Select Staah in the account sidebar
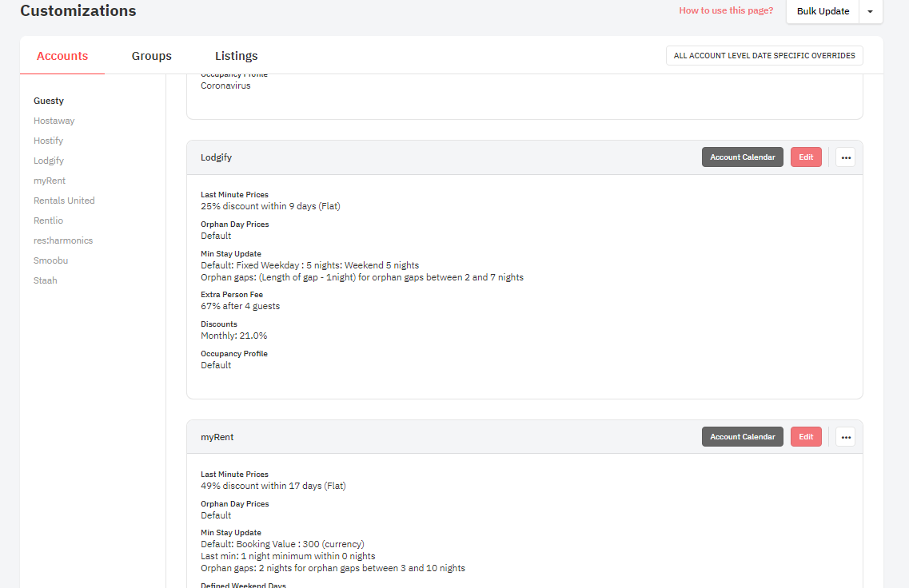This screenshot has width=909, height=588. (x=46, y=280)
